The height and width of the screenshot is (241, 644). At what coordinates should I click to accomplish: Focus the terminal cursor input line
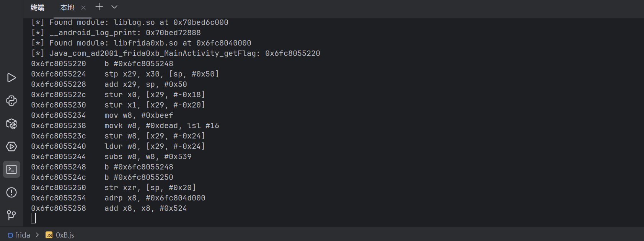coord(33,218)
